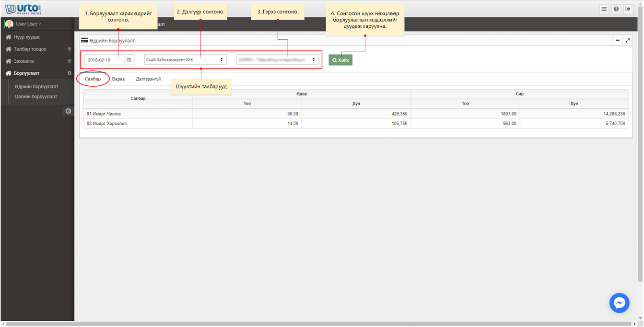Expand the Төлбөр тооцоо menu plus box

click(70, 49)
